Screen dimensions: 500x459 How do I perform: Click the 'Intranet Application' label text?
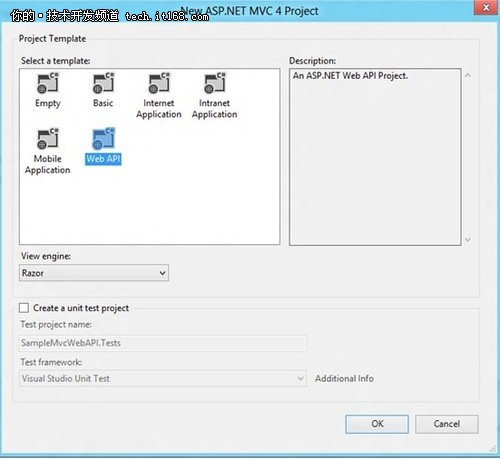coord(215,109)
